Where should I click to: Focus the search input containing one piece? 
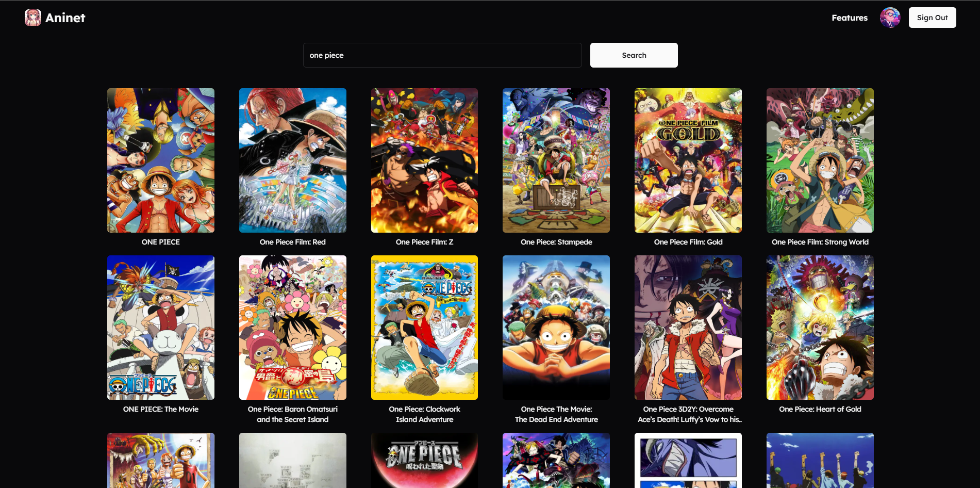(x=442, y=55)
